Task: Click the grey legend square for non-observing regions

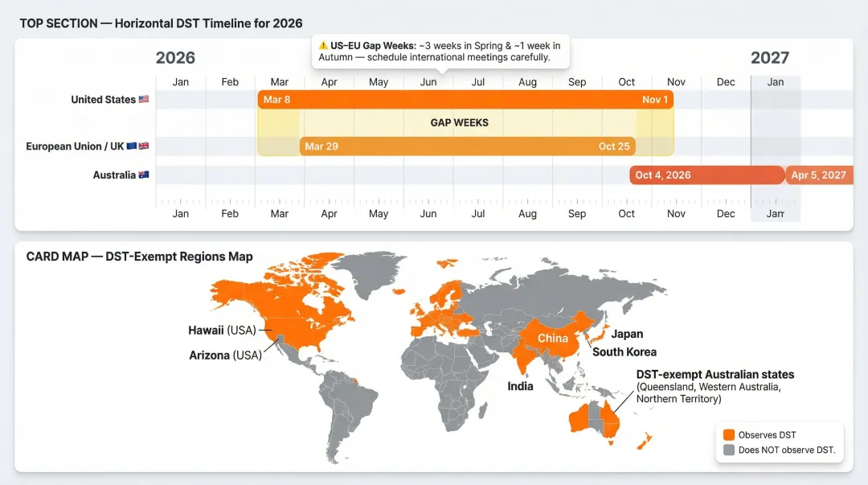Action: [729, 450]
